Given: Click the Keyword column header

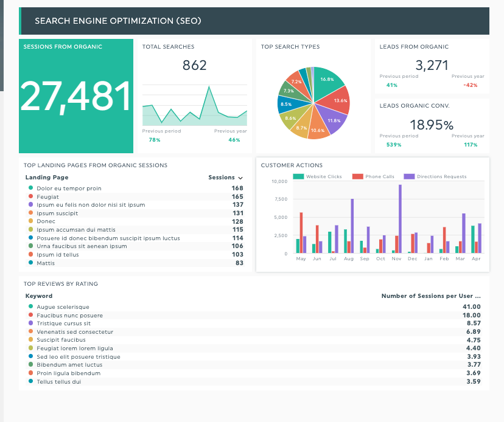Looking at the screenshot, I should click(39, 296).
